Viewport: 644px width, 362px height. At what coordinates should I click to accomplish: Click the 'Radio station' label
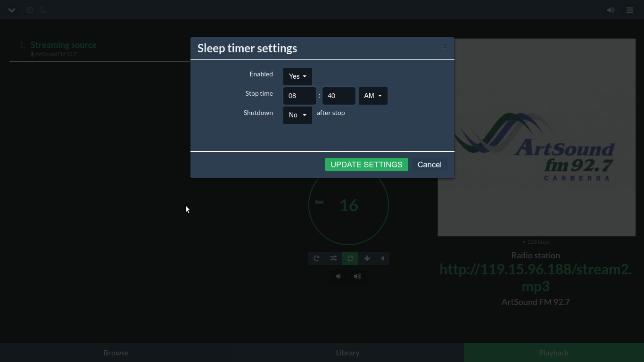pos(536,255)
